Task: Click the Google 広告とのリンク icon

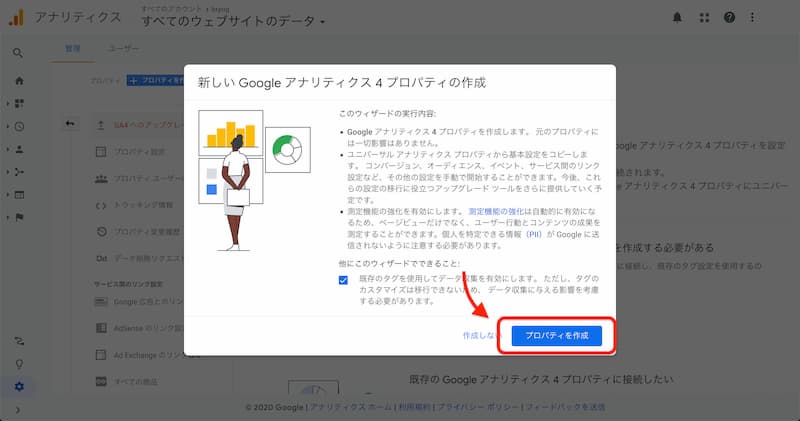Action: click(101, 302)
